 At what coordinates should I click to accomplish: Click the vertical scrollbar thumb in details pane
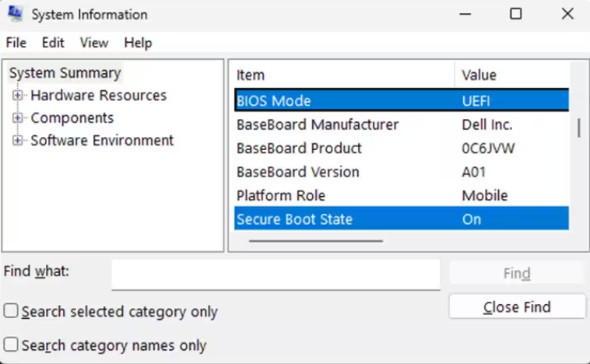click(x=578, y=128)
